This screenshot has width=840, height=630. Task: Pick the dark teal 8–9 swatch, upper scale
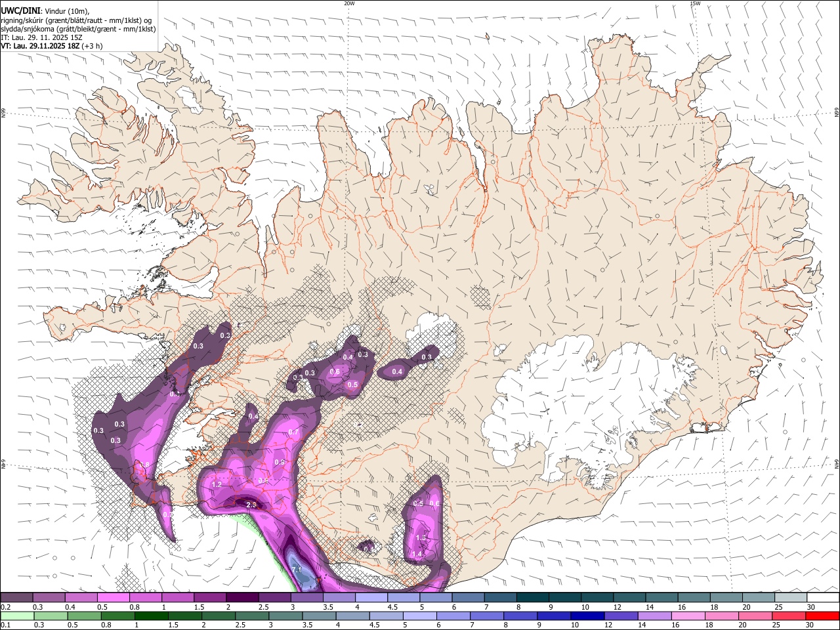[532, 597]
